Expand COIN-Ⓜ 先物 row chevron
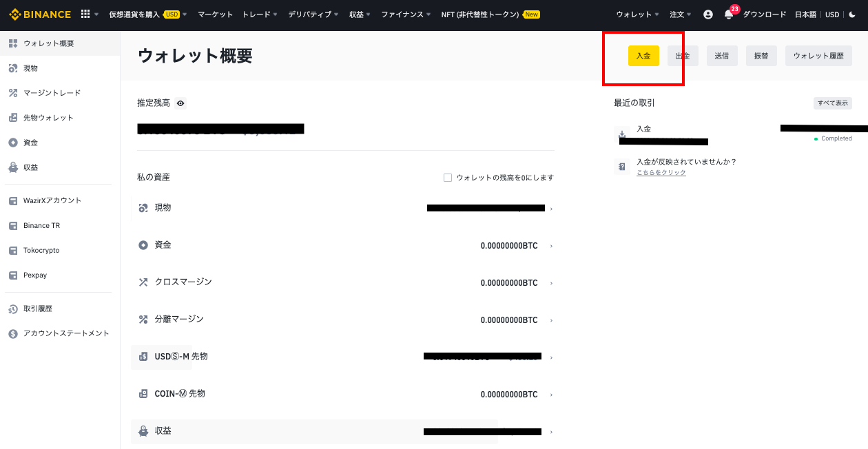This screenshot has height=449, width=868. click(x=551, y=395)
